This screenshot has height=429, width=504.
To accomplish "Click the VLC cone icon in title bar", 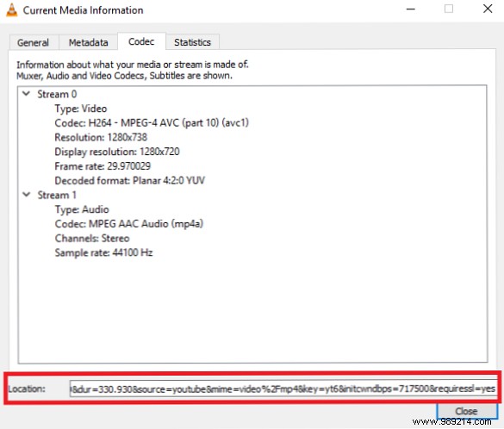I will [11, 10].
